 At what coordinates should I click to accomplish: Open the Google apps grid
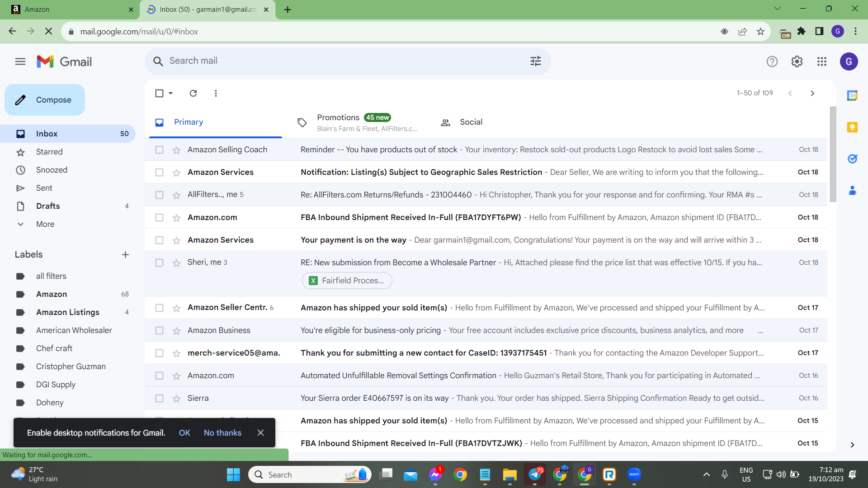point(821,61)
